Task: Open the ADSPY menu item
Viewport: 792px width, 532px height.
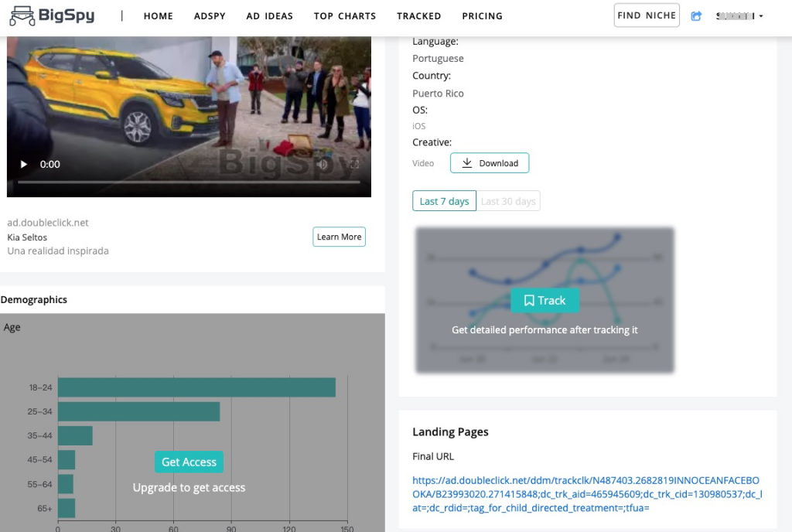Action: 210,16
